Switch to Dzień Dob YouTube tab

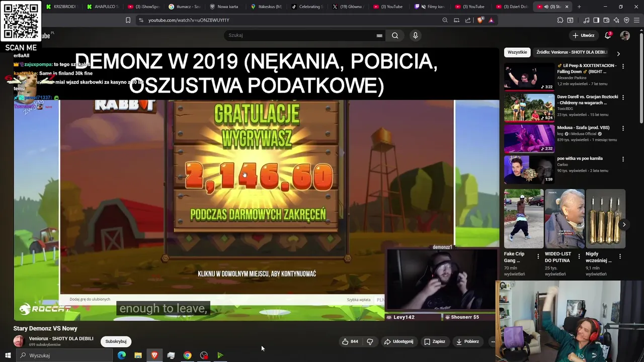coord(512,7)
